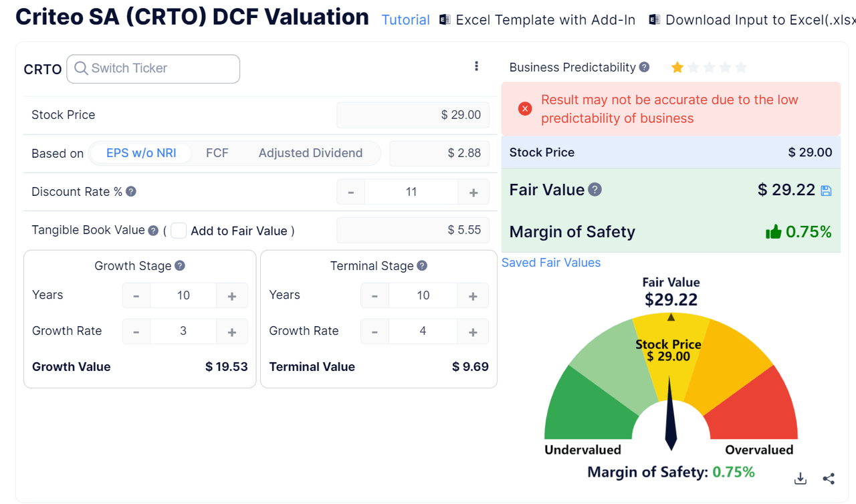
Task: Open the Business Predictability help tooltip
Action: (643, 67)
